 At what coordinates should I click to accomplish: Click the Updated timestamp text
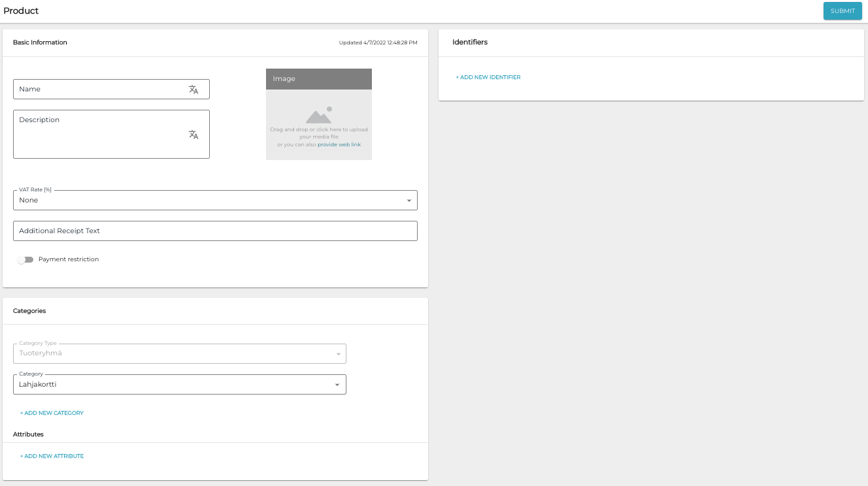click(378, 43)
